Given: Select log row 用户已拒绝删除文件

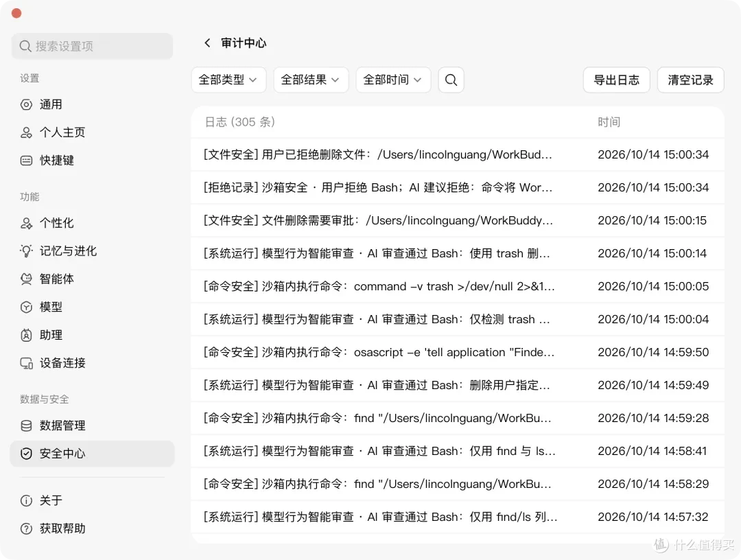Looking at the screenshot, I should (x=458, y=154).
